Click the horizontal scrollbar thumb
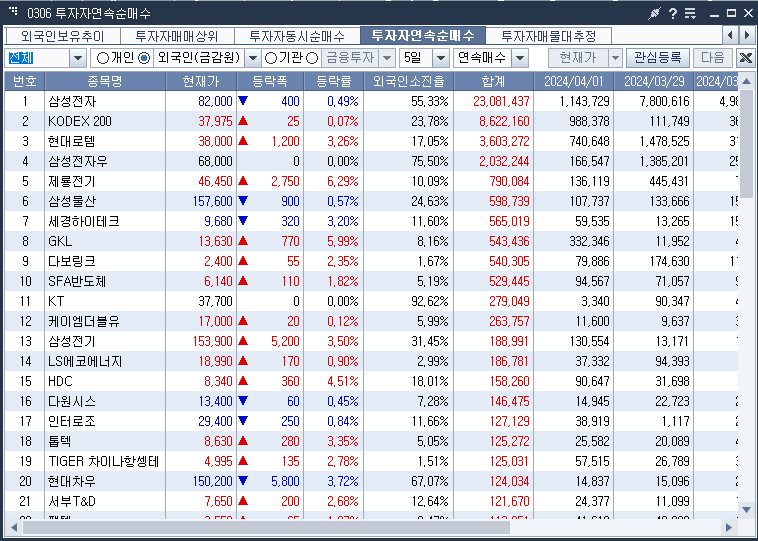758x541 pixels. pyautogui.click(x=266, y=527)
